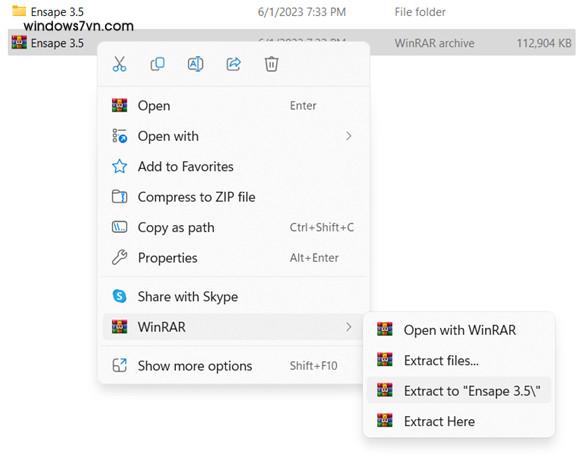Select Compress to ZIP file
The image size is (584, 456).
click(234, 197)
